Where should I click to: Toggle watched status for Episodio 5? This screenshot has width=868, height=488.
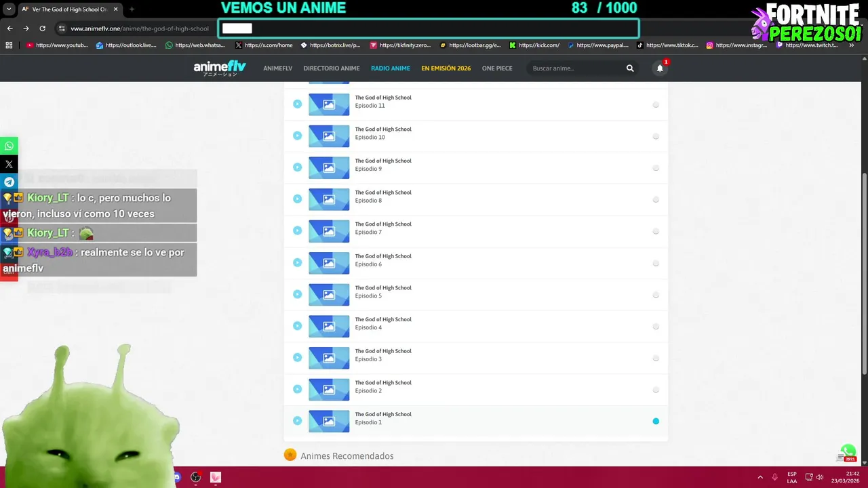tap(656, 295)
